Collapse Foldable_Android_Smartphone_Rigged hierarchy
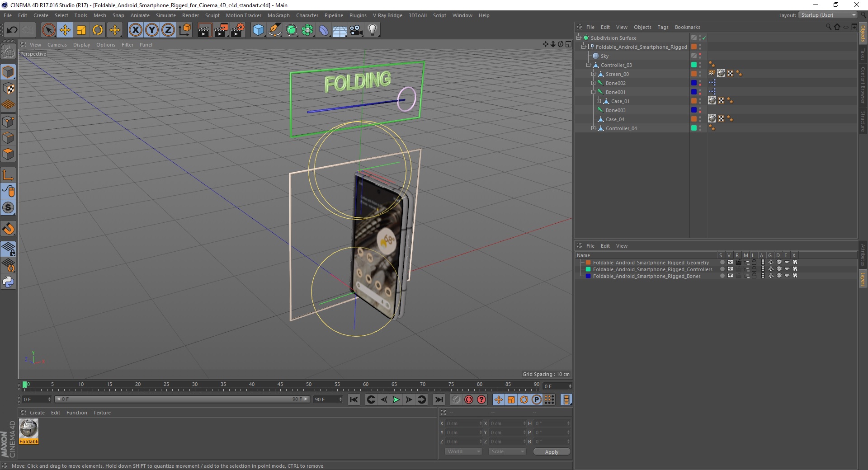 (583, 47)
